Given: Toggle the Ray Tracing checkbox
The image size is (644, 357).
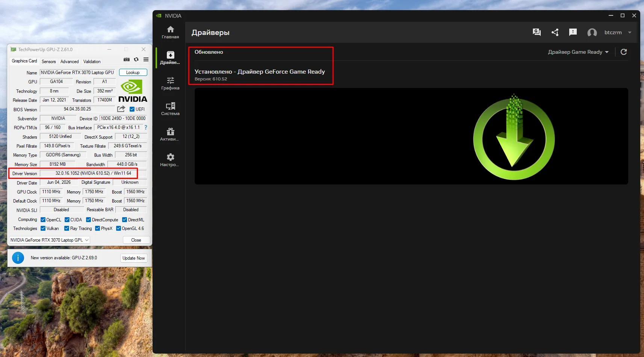Looking at the screenshot, I should [x=67, y=228].
